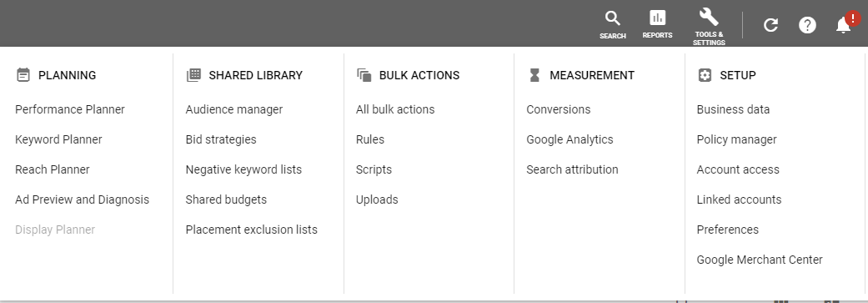Viewport: 868px width, 303px height.
Task: Open Performance Planner
Action: (70, 109)
